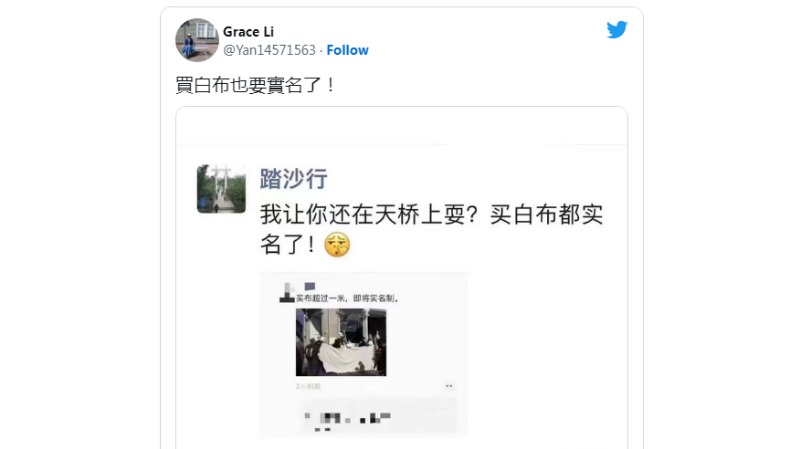Click the 踏沙行 username link

click(294, 179)
